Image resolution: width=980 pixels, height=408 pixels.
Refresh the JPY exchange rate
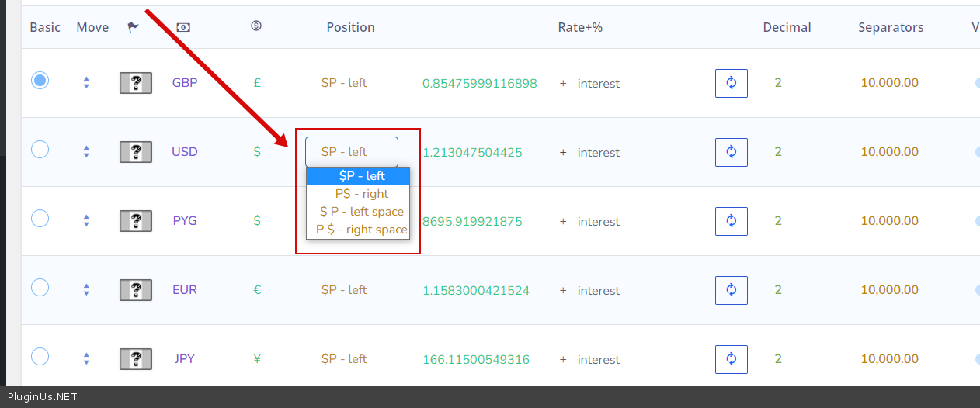731,359
